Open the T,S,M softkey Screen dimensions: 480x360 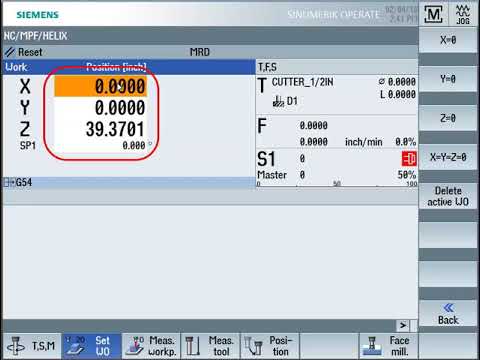32,346
